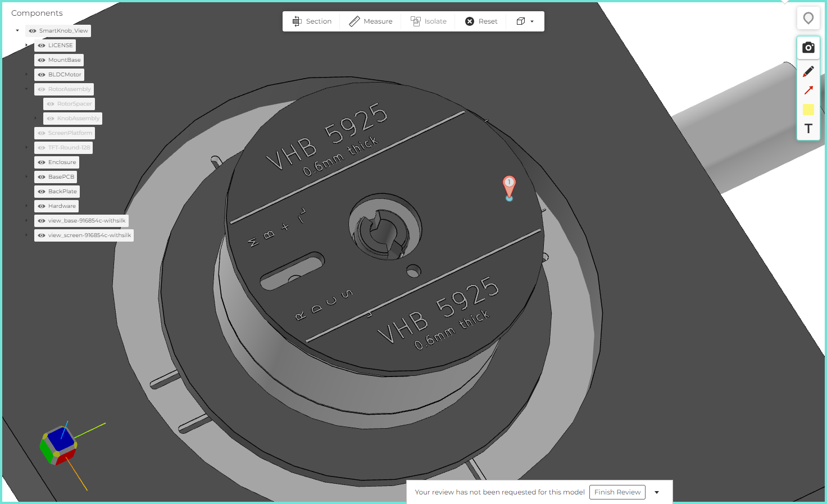
Task: Hide the Hardware component
Action: [x=42, y=206]
